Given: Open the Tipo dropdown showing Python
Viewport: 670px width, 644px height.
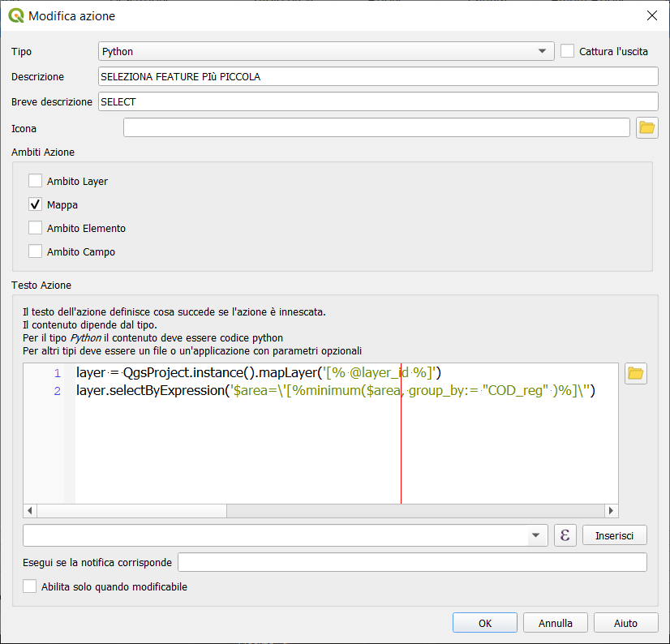Looking at the screenshot, I should click(x=325, y=52).
